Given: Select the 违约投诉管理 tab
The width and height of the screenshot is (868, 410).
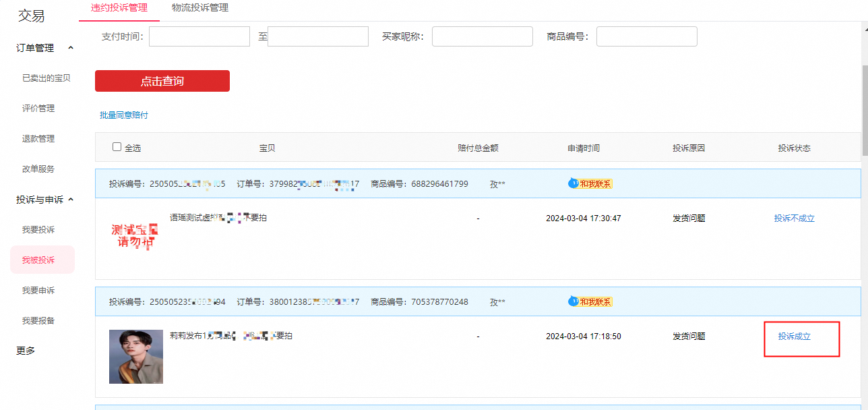Looking at the screenshot, I should [x=119, y=8].
